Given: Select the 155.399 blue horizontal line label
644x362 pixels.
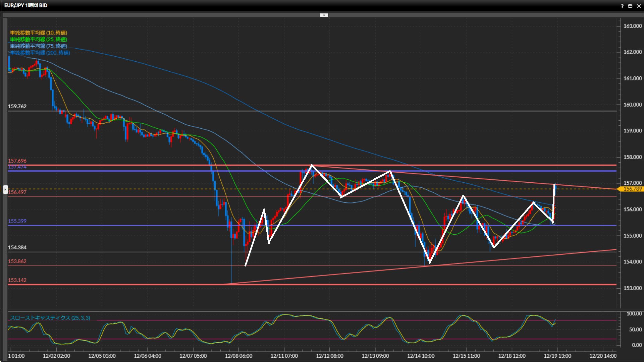Looking at the screenshot, I should [17, 221].
